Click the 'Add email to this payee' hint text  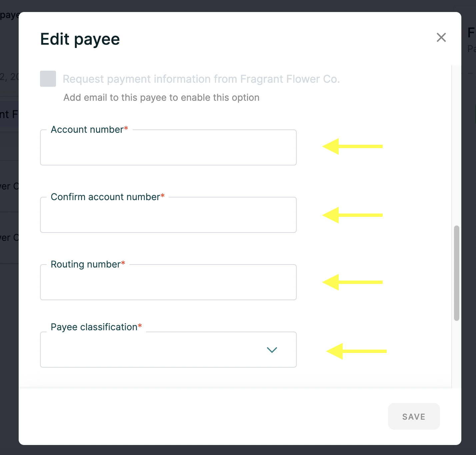click(161, 97)
